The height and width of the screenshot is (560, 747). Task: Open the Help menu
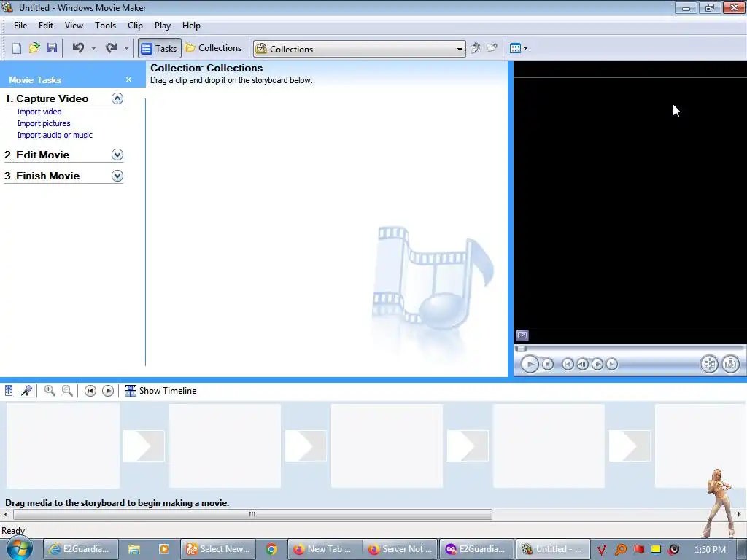191,26
